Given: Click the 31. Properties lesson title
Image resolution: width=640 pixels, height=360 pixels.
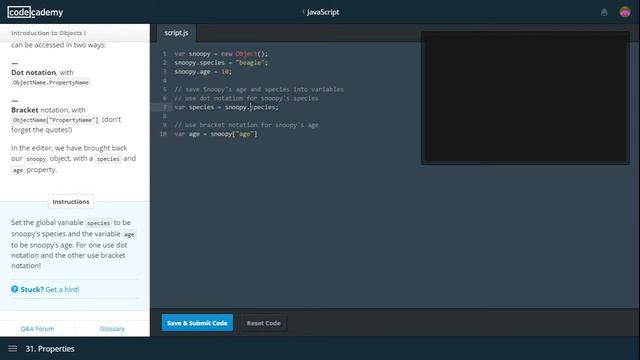Looking at the screenshot, I should pyautogui.click(x=50, y=349).
